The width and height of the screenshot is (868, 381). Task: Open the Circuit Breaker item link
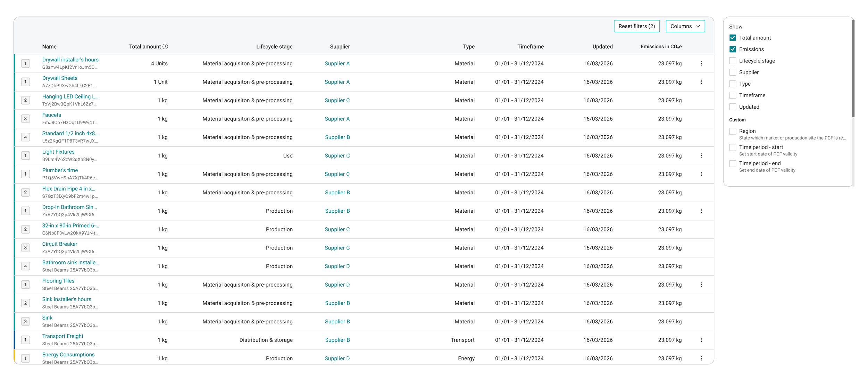pos(60,244)
